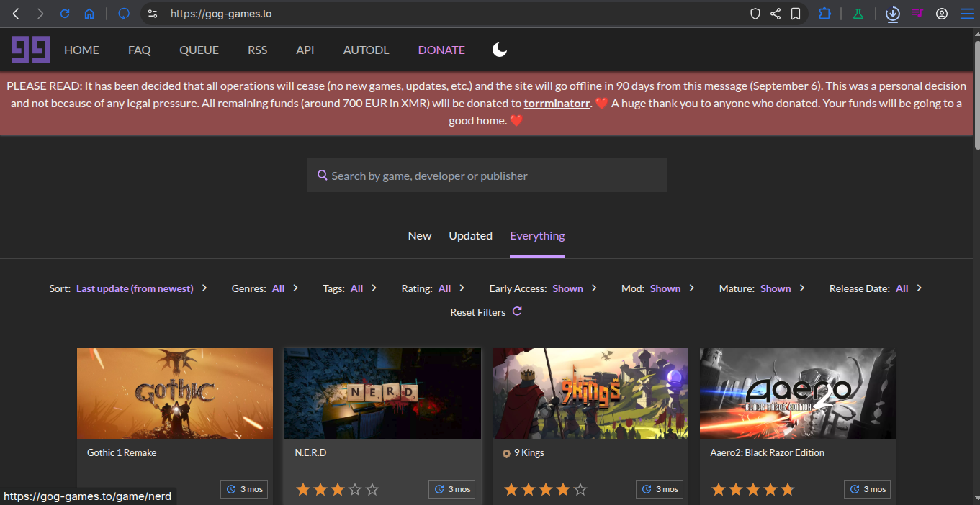Toggle dark mode with moon icon
980x505 pixels.
(500, 50)
